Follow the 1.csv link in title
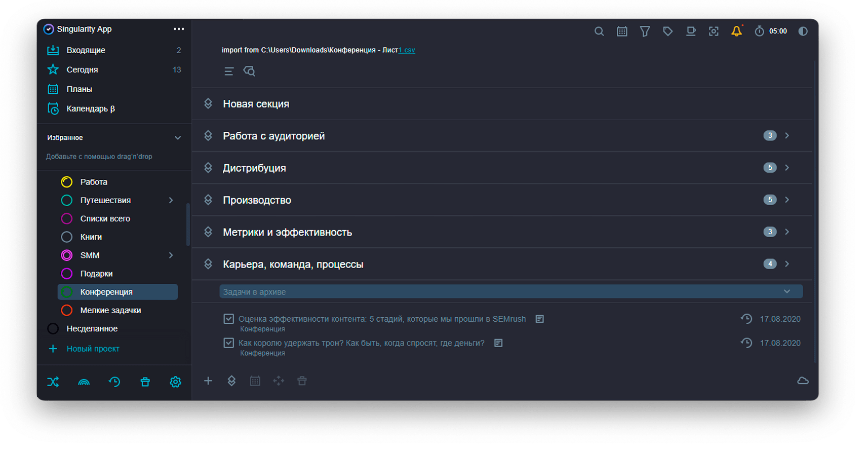The height and width of the screenshot is (452, 868). pyautogui.click(x=407, y=50)
